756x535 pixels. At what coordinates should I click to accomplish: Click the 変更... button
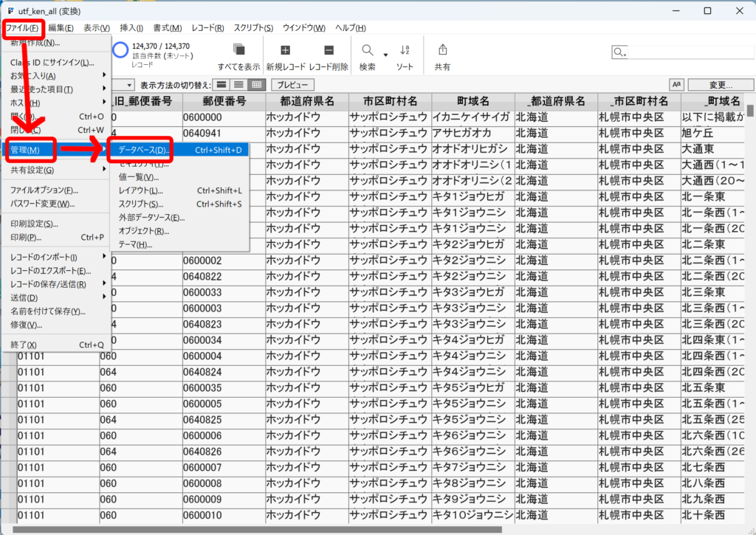(x=721, y=85)
